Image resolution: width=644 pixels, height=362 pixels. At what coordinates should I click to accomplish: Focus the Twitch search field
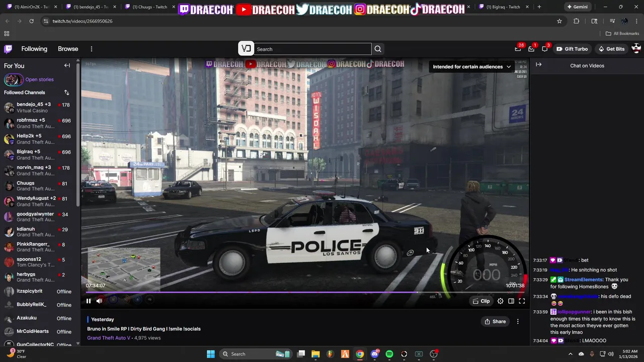pyautogui.click(x=312, y=49)
